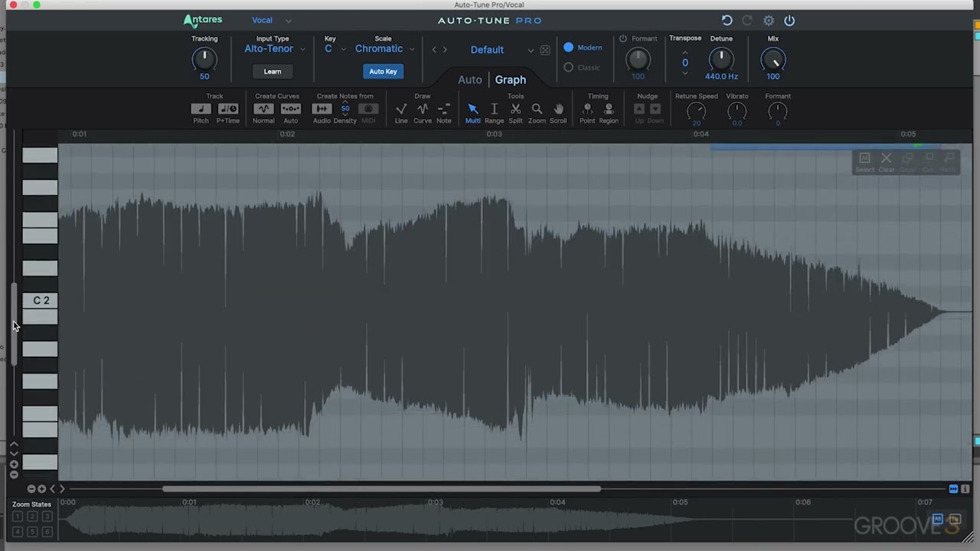Activate Zoom State 3
980x551 pixels.
tap(47, 517)
